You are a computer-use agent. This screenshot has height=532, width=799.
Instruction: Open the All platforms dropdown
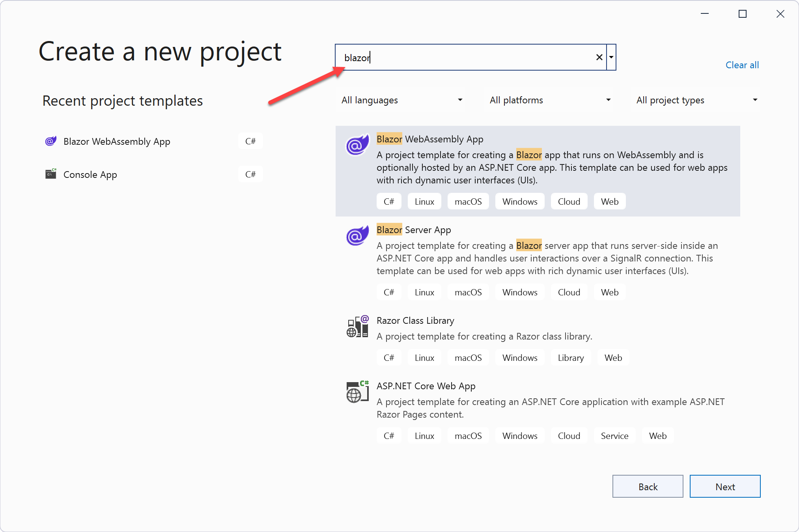click(549, 100)
